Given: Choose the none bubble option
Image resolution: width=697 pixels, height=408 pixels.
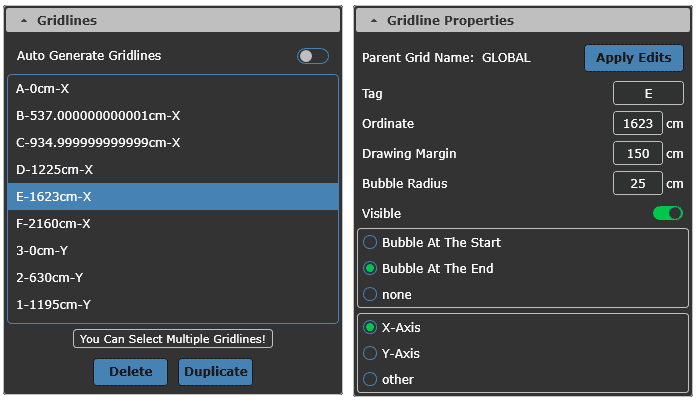Looking at the screenshot, I should [371, 294].
